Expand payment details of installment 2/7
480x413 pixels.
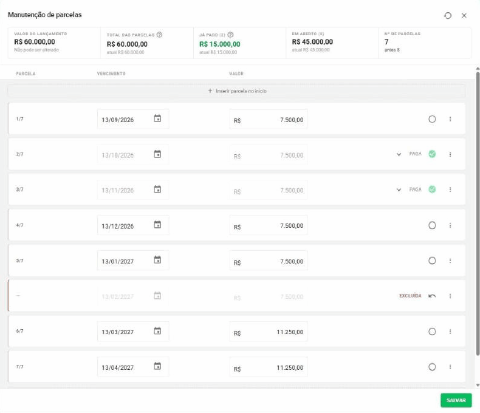[399, 154]
